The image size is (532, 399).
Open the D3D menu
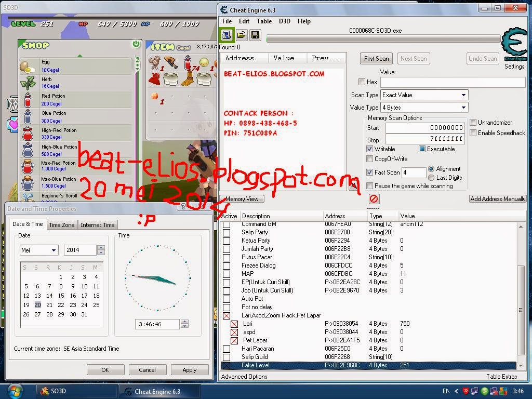[284, 21]
